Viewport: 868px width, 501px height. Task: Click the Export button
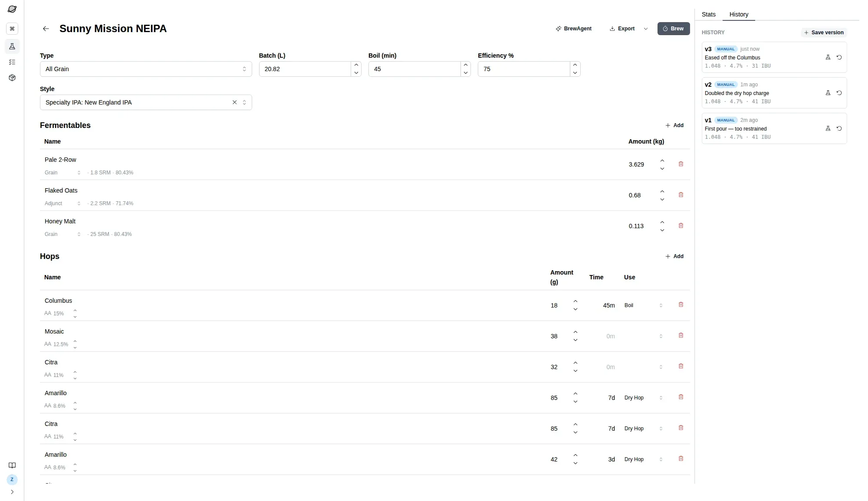622,29
